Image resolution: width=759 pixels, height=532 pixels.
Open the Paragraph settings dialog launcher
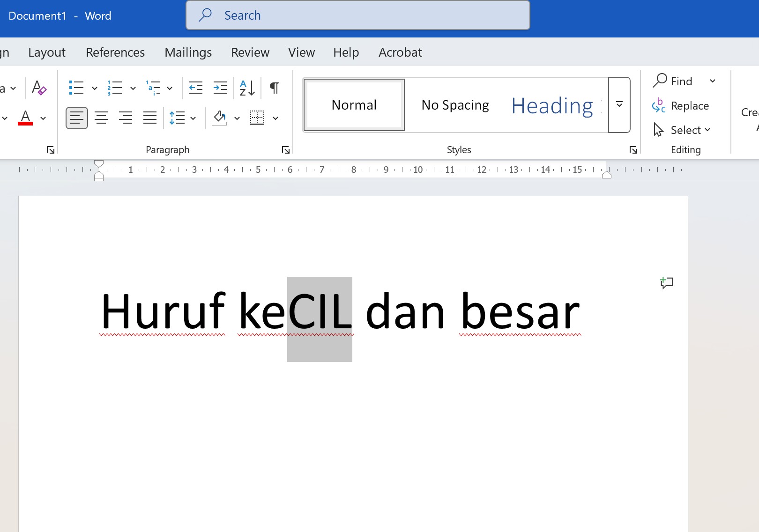[285, 150]
